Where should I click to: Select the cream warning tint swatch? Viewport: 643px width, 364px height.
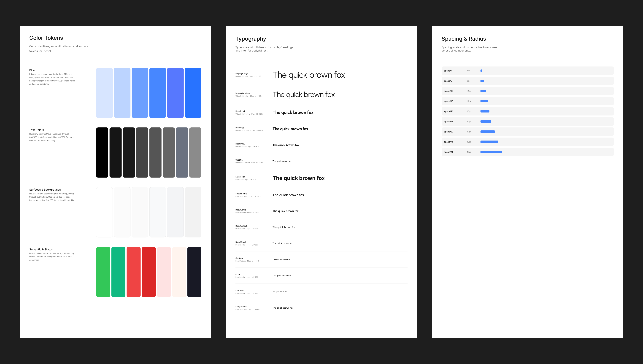click(x=179, y=272)
